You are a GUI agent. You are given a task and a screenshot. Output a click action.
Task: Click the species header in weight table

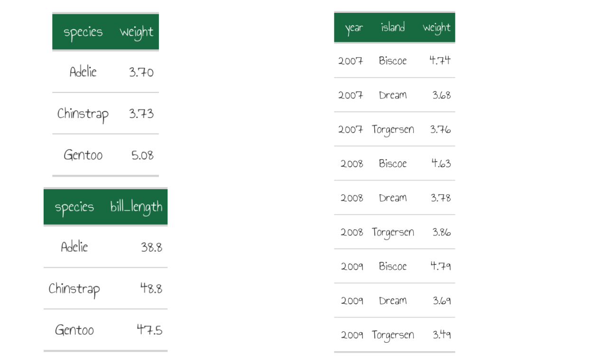83,32
